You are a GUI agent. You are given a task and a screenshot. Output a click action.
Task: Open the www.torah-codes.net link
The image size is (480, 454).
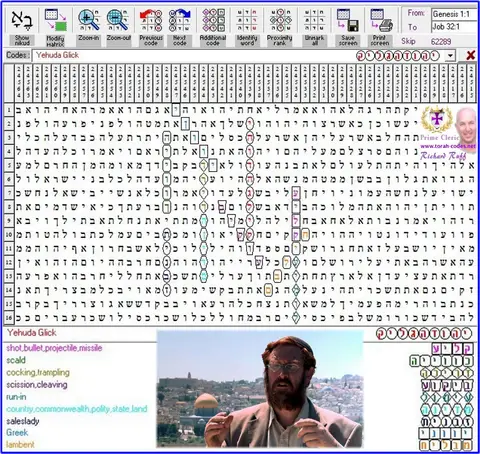(448, 146)
